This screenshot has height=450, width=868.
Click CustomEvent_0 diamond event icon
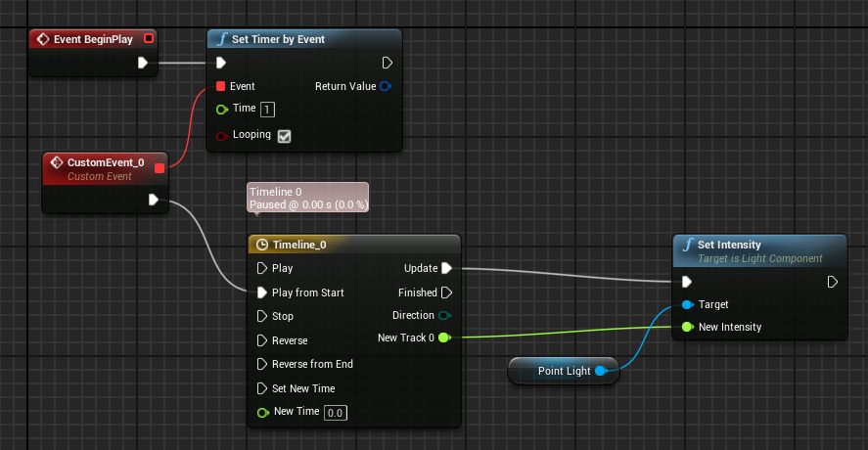tap(57, 162)
